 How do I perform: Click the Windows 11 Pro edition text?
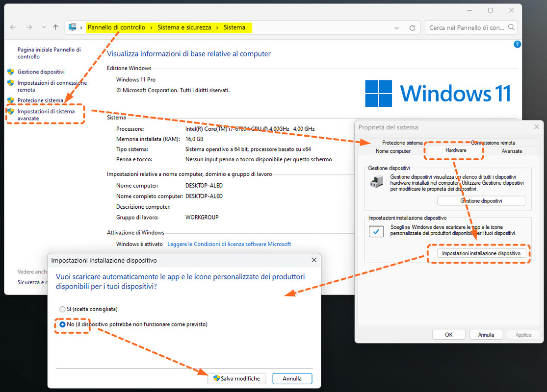136,79
